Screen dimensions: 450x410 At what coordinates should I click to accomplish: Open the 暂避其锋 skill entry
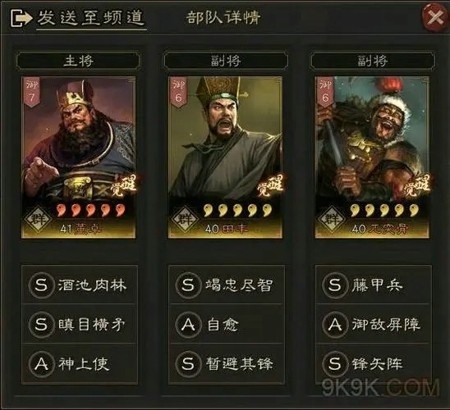coord(226,364)
